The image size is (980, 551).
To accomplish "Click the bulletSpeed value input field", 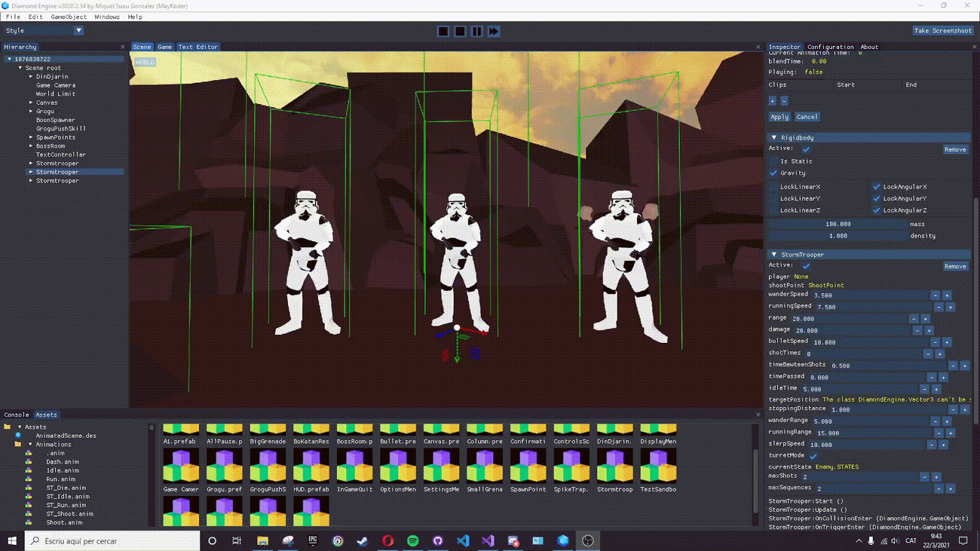I will (870, 342).
